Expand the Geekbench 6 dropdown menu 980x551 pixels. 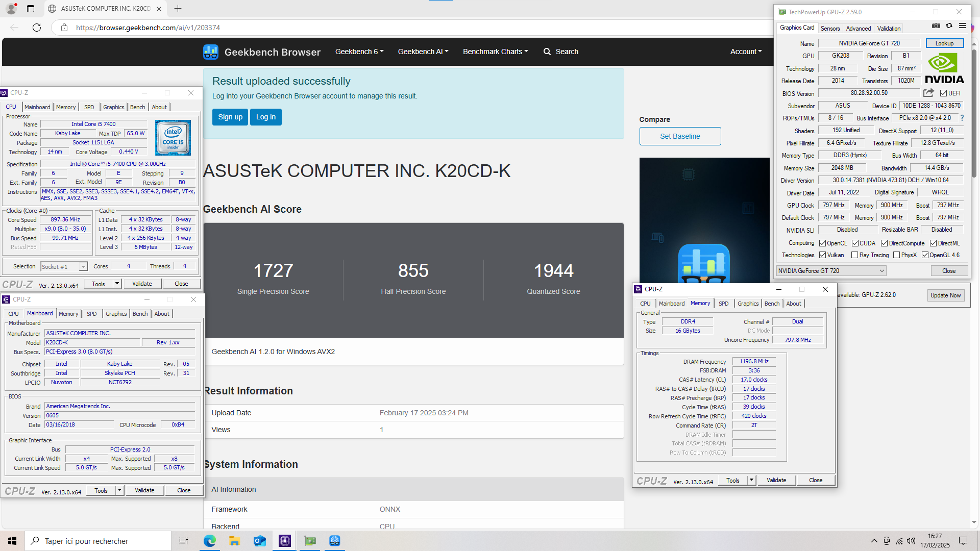359,52
